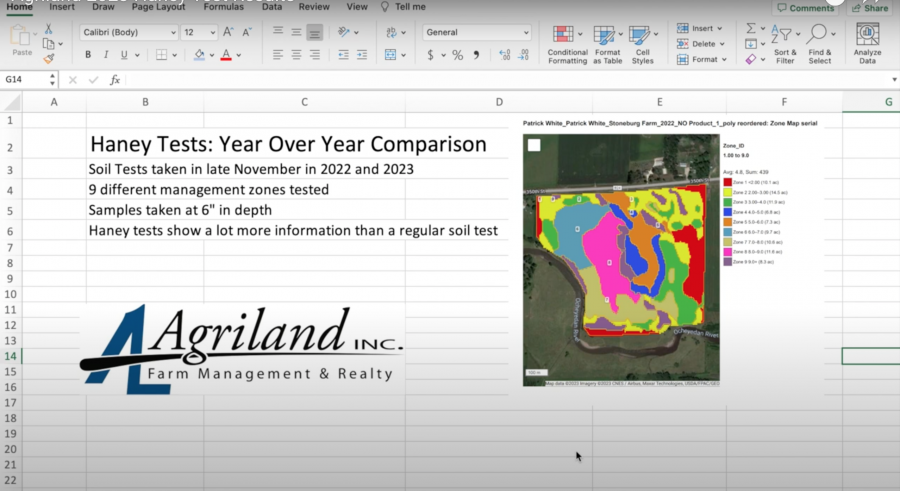Toggle italic formatting
900x491 pixels.
pos(106,55)
